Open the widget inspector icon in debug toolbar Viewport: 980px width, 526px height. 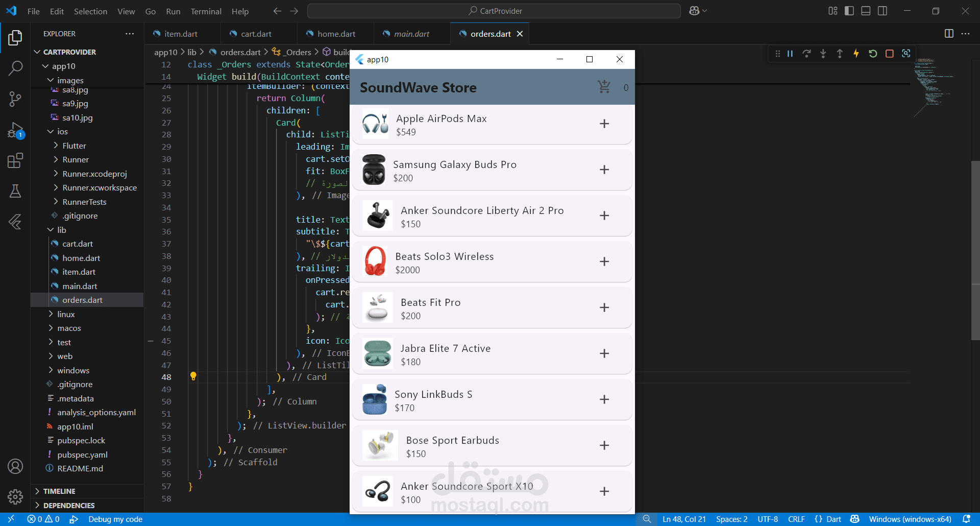click(906, 54)
